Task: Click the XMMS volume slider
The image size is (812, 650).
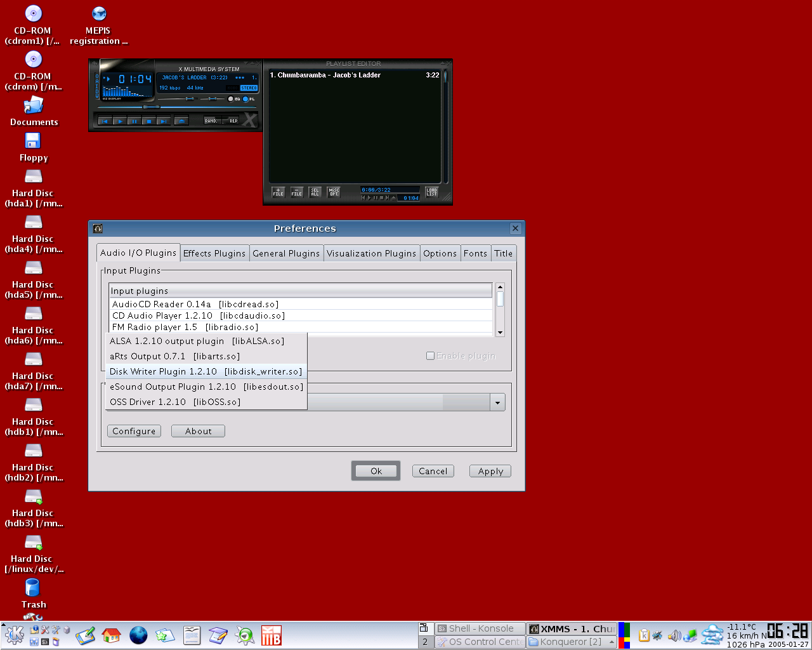Action: [x=178, y=99]
